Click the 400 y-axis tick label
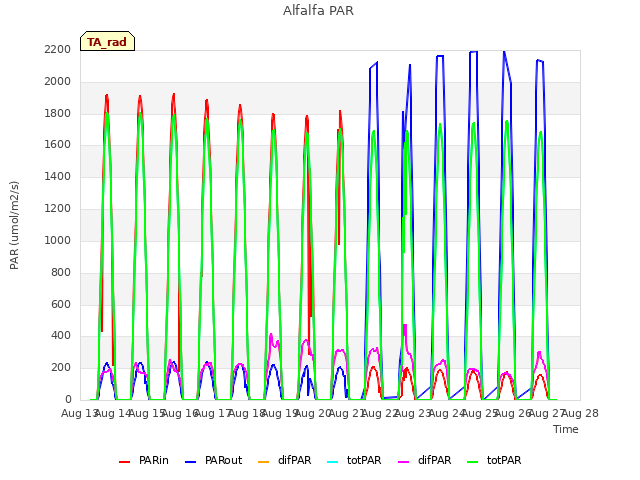 click(x=61, y=336)
